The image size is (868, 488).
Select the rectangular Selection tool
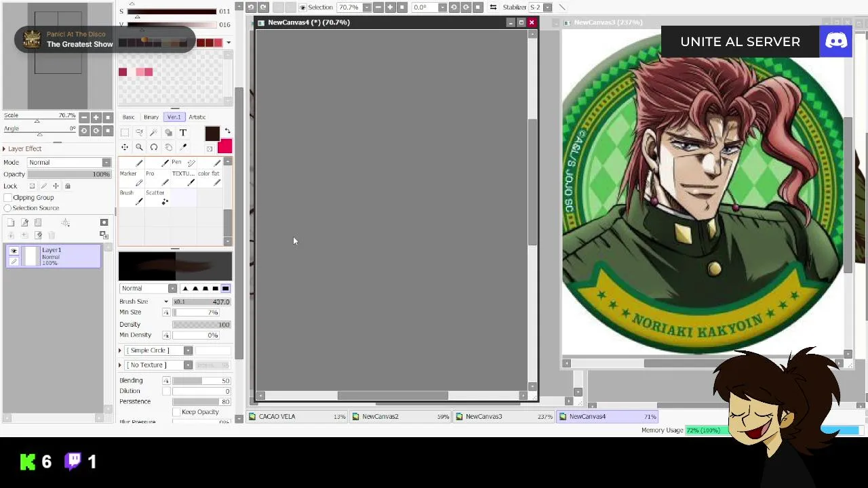coord(125,132)
